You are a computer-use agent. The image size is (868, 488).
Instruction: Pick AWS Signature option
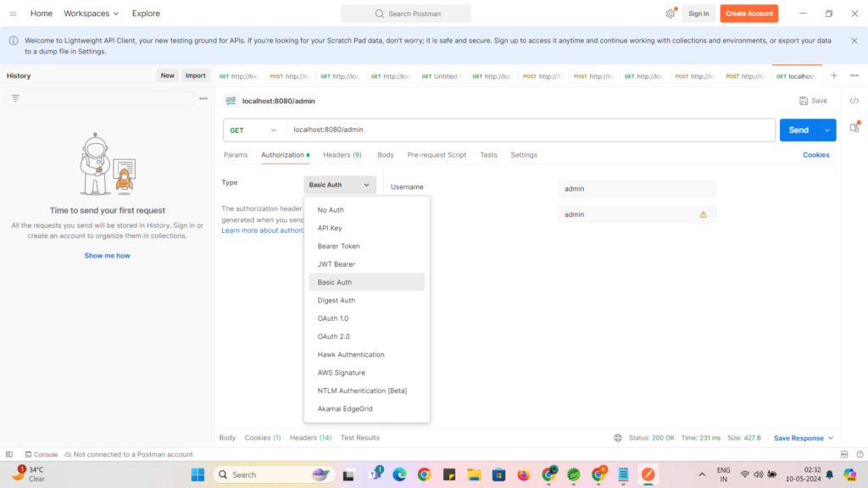pos(366,373)
